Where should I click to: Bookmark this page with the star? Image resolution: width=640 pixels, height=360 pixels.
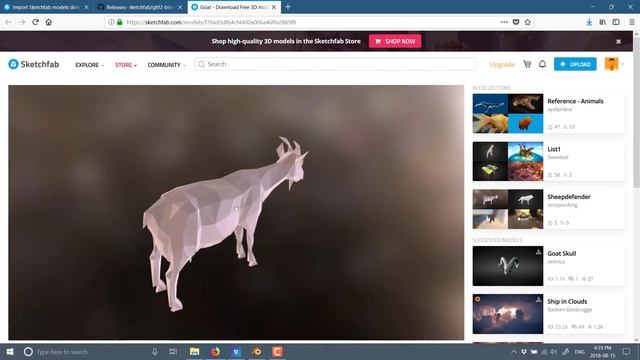click(x=528, y=22)
